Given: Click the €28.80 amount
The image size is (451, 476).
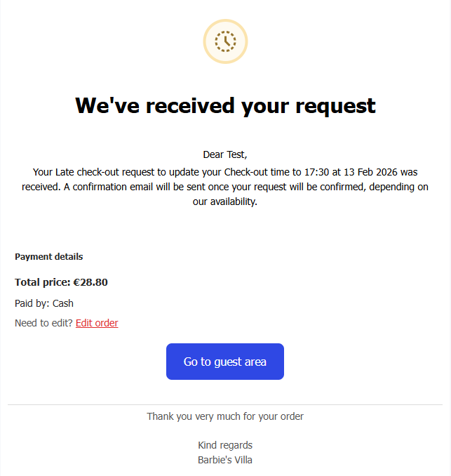Looking at the screenshot, I should point(90,282).
